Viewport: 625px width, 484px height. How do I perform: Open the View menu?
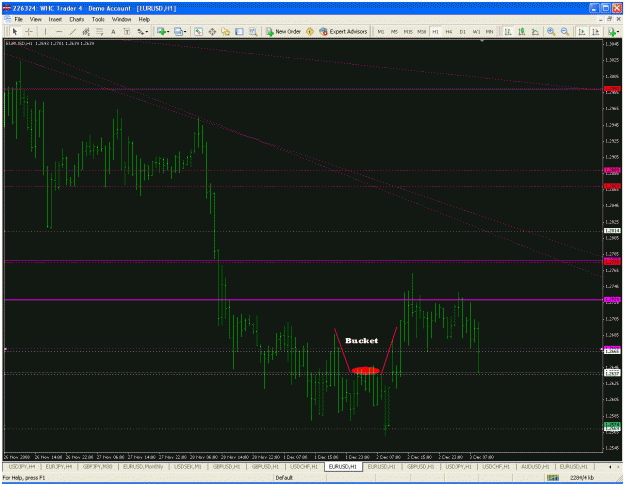point(35,19)
